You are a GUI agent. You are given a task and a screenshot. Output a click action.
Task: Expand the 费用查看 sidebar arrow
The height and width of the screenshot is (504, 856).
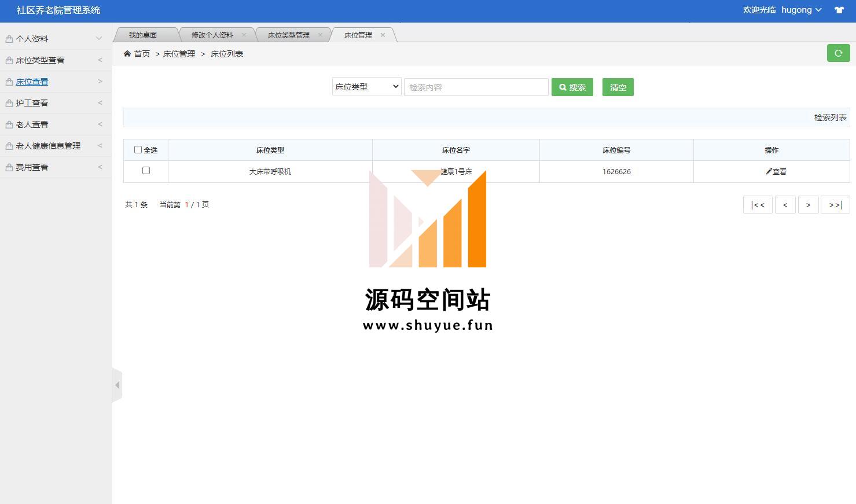100,167
